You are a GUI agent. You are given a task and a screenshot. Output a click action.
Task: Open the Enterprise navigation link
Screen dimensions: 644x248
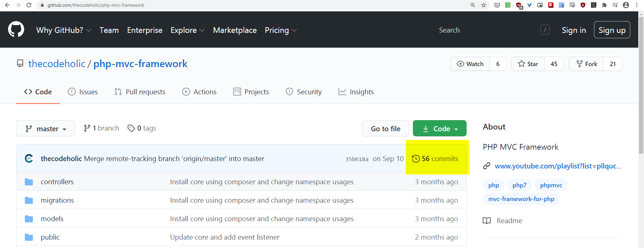(145, 30)
